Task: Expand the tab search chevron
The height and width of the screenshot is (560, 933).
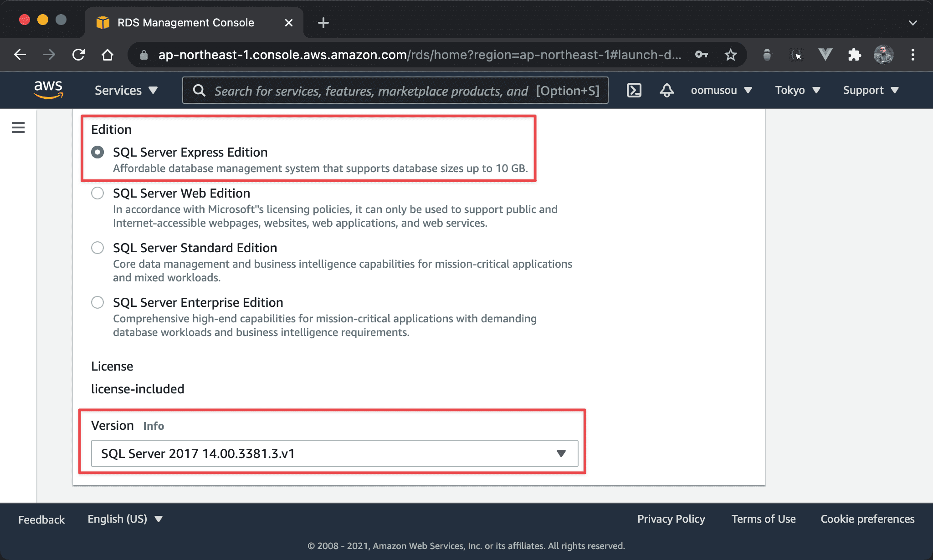Action: (x=913, y=23)
